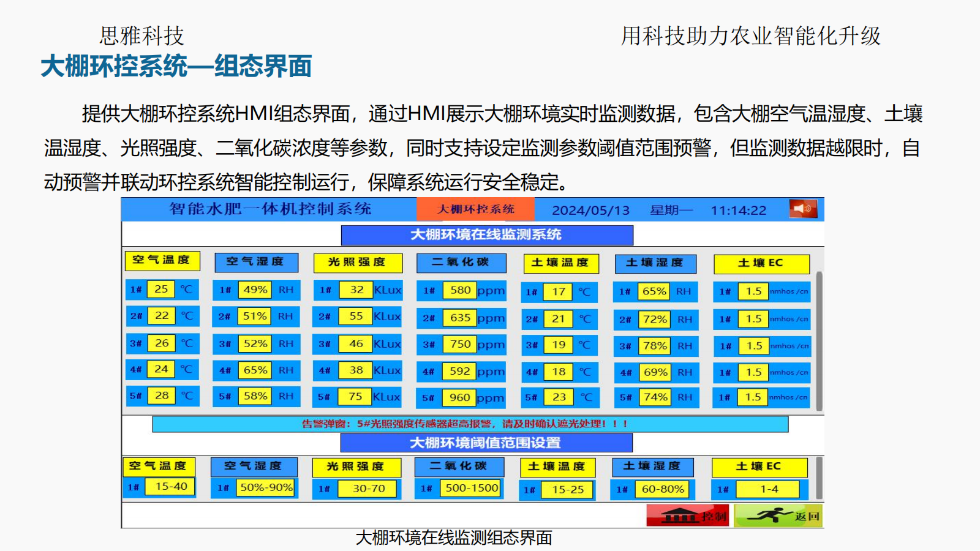The width and height of the screenshot is (980, 551).
Task: Click the 返回 return button with running figure
Action: (778, 515)
